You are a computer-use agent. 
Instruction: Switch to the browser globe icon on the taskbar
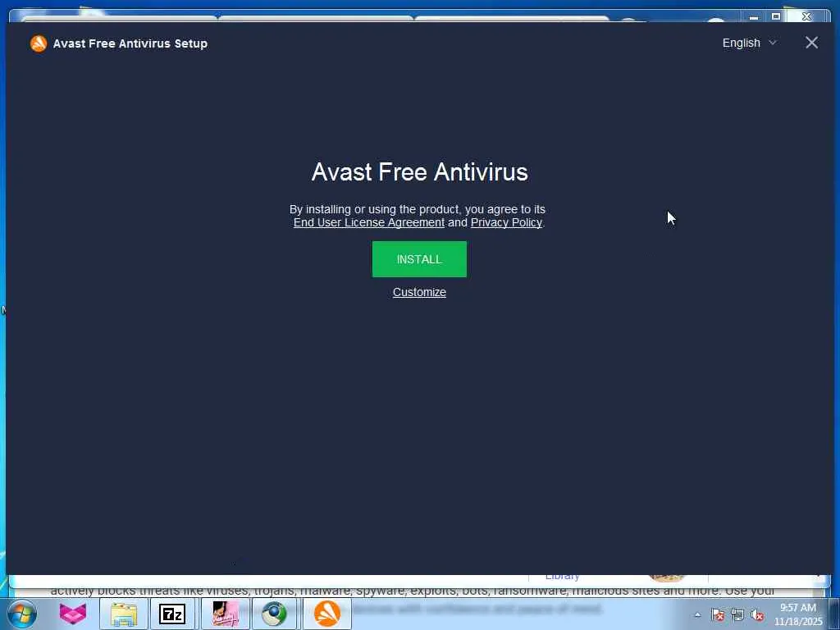coord(274,614)
